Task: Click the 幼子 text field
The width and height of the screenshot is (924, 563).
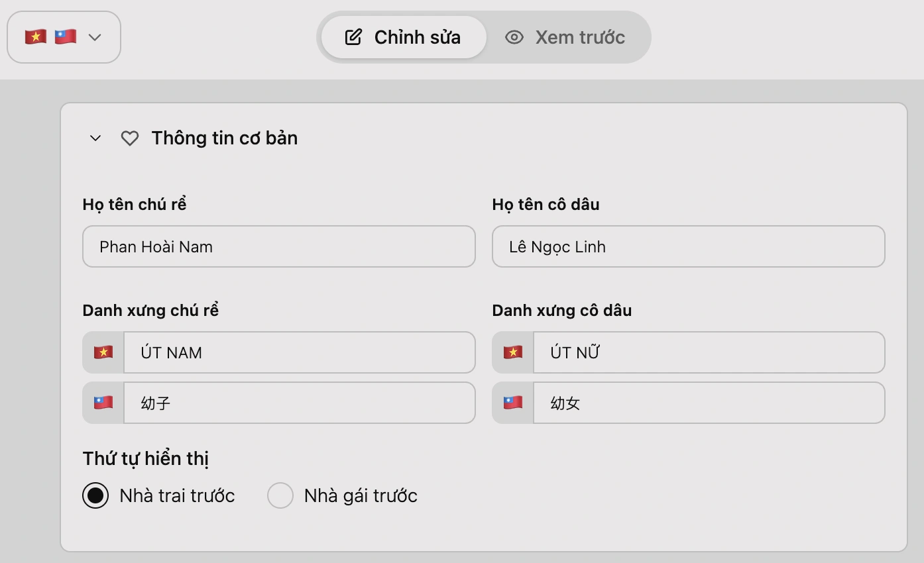Action: click(x=300, y=403)
